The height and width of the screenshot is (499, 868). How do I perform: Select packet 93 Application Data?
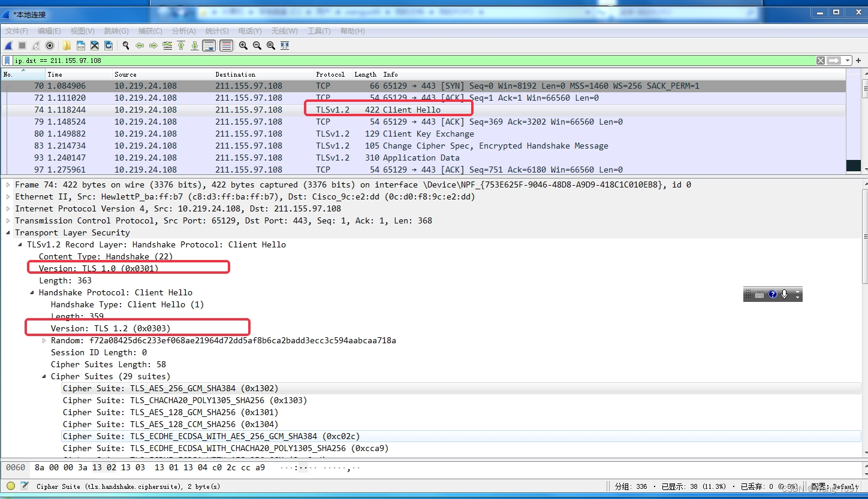point(423,158)
